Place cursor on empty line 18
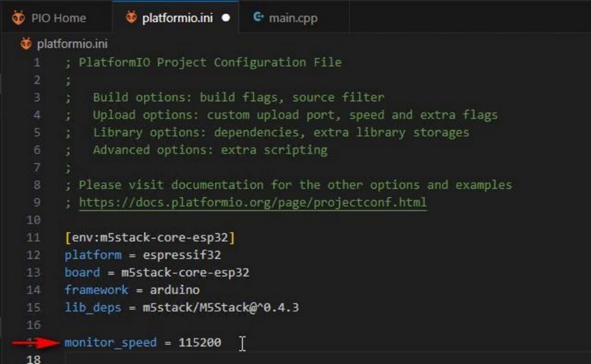This screenshot has height=364, width=591. [327, 359]
